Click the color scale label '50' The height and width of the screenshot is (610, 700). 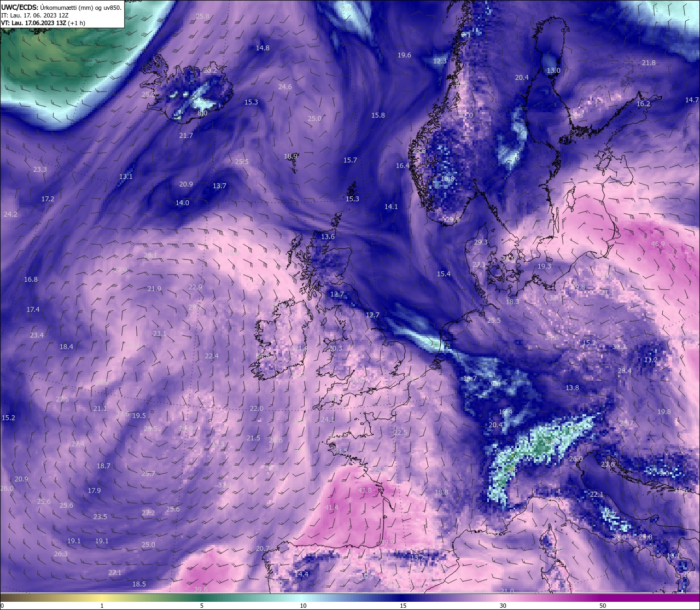(603, 606)
